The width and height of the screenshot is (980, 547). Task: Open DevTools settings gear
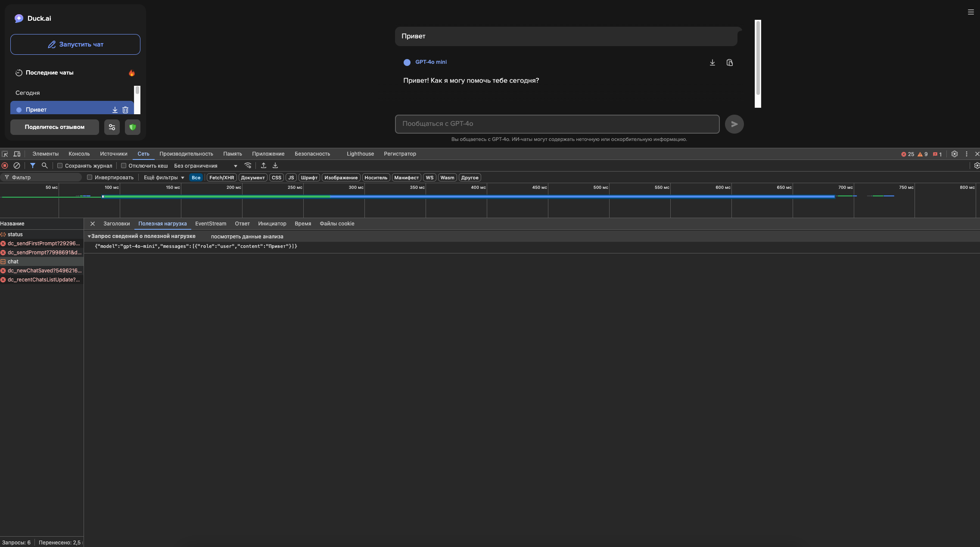click(x=955, y=154)
